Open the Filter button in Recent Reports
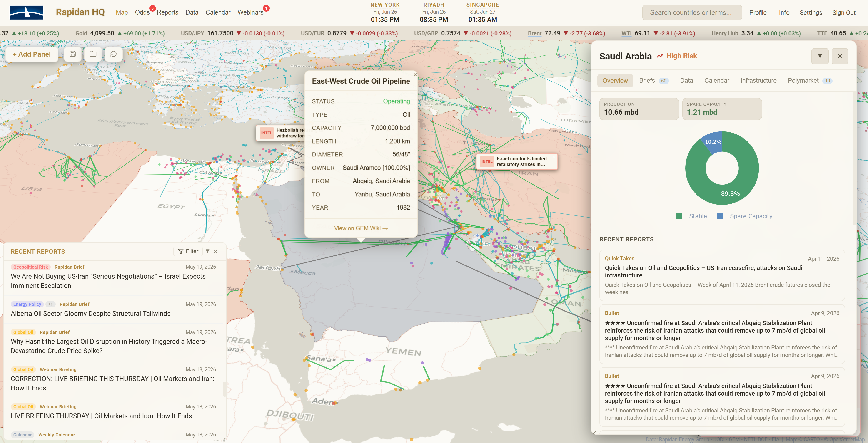 [x=188, y=251]
